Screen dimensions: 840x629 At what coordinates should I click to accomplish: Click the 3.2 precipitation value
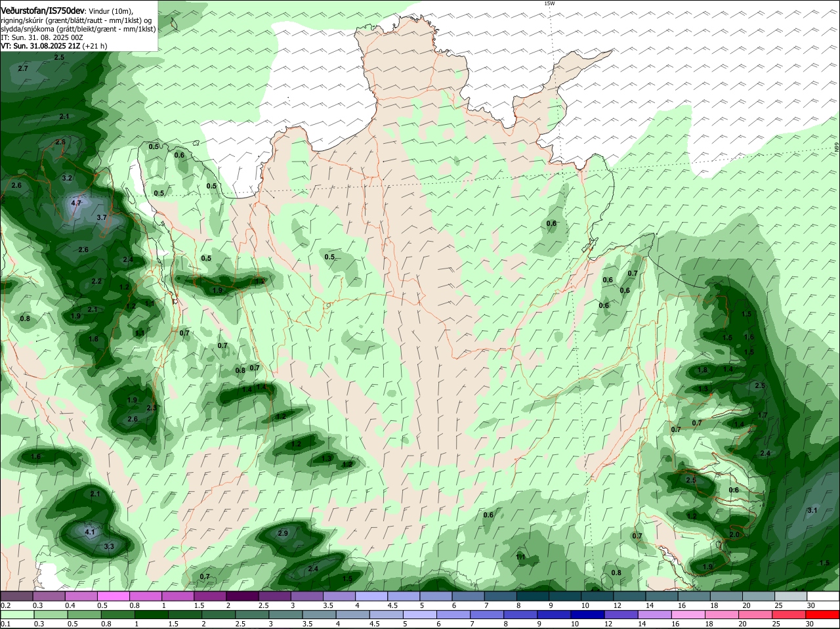pyautogui.click(x=67, y=178)
